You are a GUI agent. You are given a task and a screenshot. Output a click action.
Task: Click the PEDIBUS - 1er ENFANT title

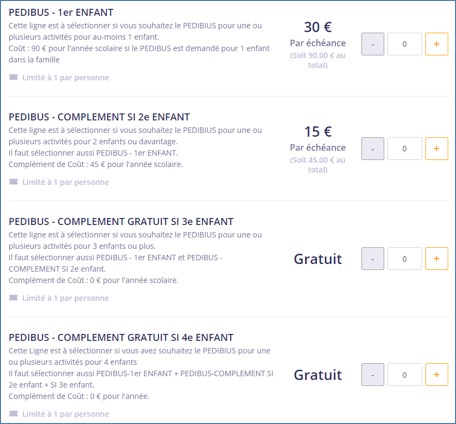[x=61, y=12]
